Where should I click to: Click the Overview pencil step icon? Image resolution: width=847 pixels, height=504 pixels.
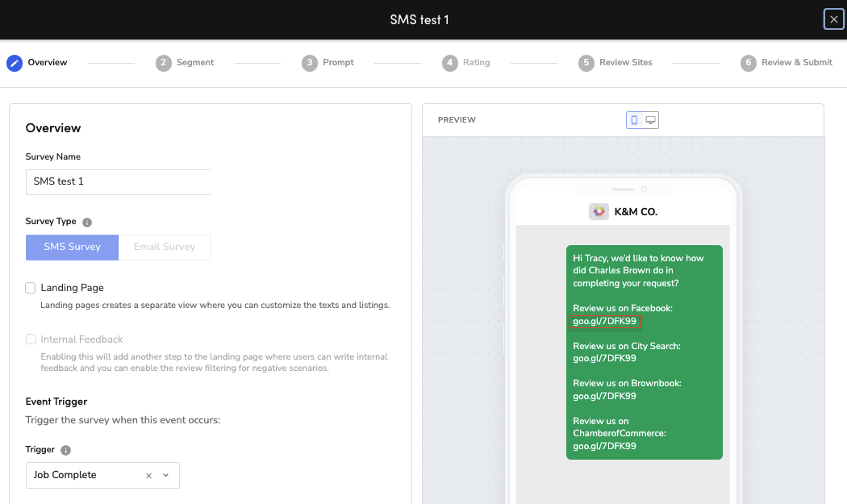point(15,63)
